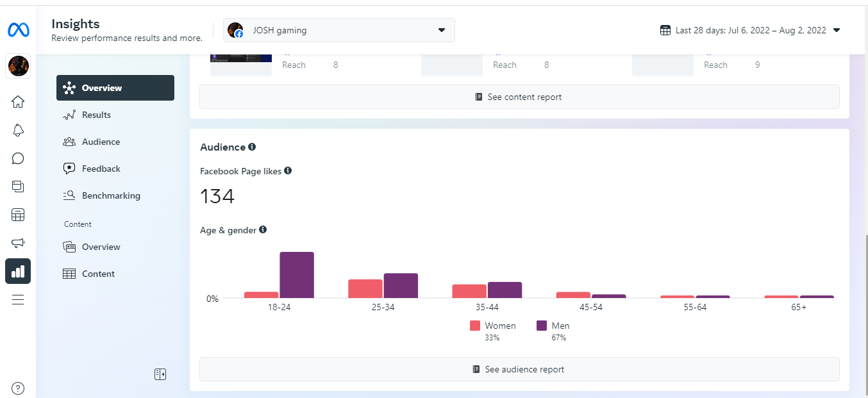Click See audience report button
Screen dimensions: 868x398
tap(519, 369)
